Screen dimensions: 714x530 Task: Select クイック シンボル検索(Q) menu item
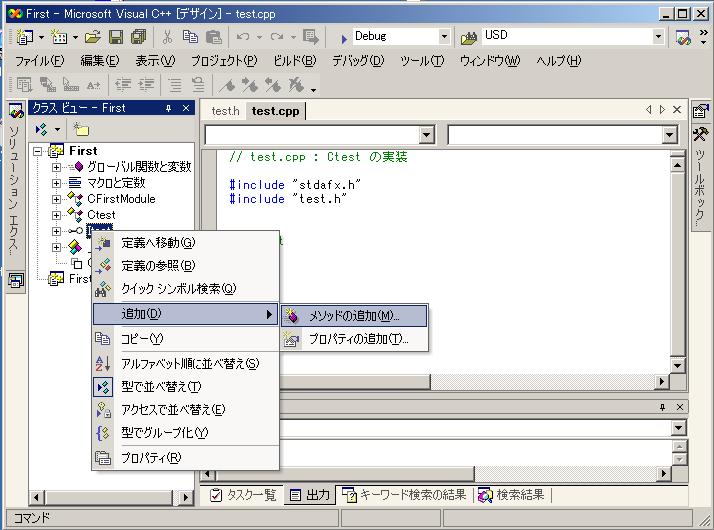click(x=186, y=289)
